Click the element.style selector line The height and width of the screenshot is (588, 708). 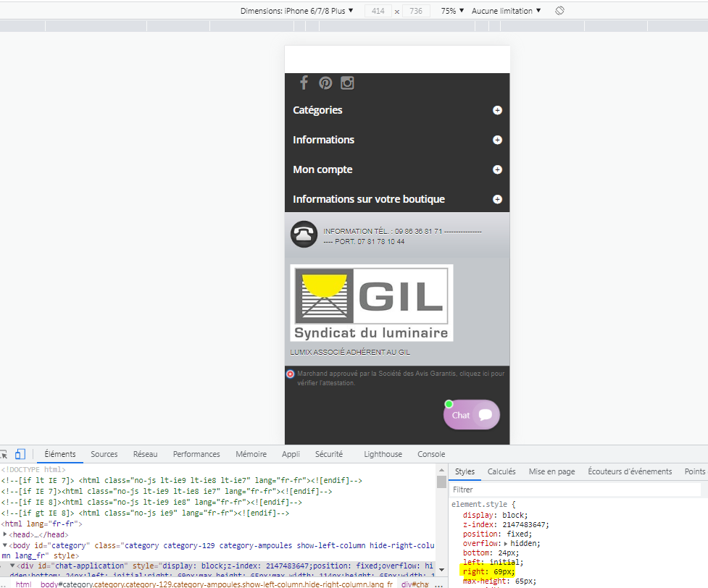[483, 504]
